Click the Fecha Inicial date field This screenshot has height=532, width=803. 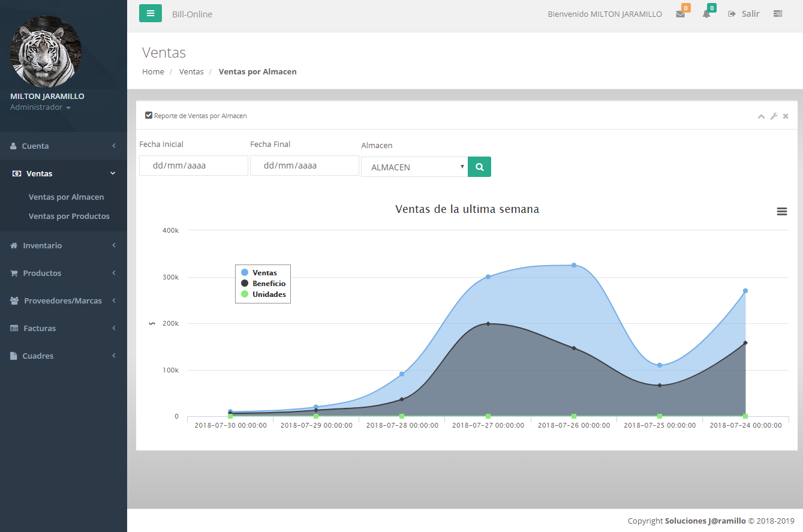(193, 166)
